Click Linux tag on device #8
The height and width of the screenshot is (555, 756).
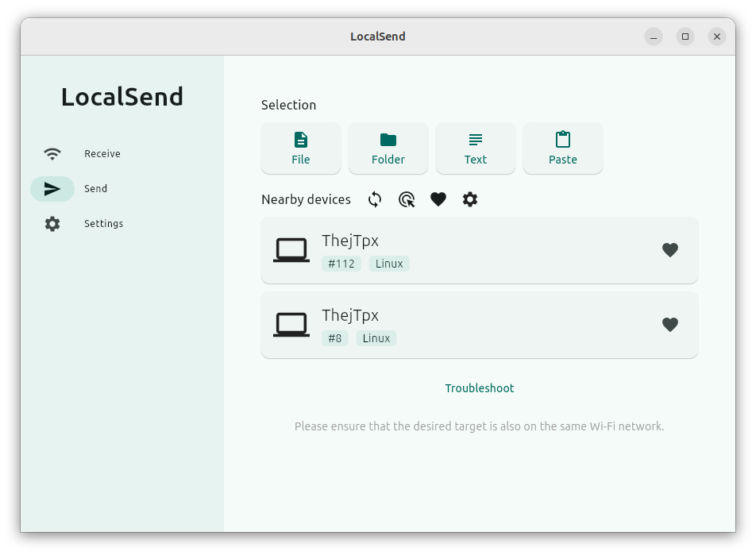pyautogui.click(x=376, y=338)
